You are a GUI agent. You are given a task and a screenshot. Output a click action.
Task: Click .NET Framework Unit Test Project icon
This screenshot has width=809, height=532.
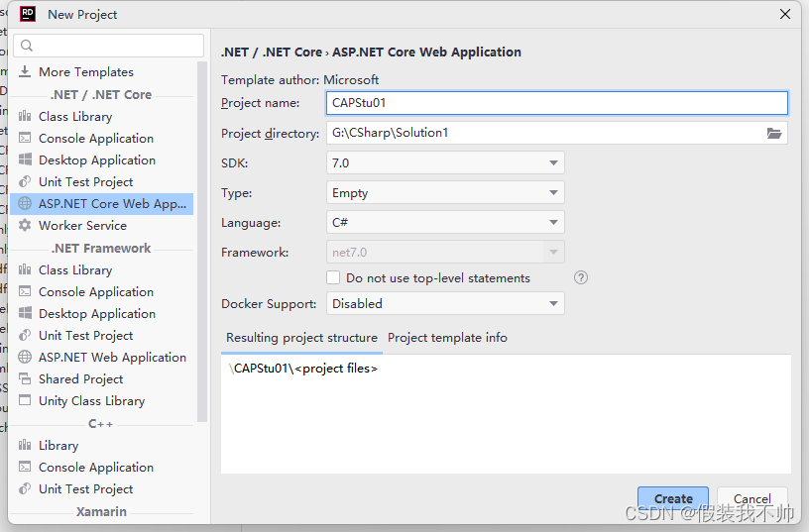click(x=25, y=335)
